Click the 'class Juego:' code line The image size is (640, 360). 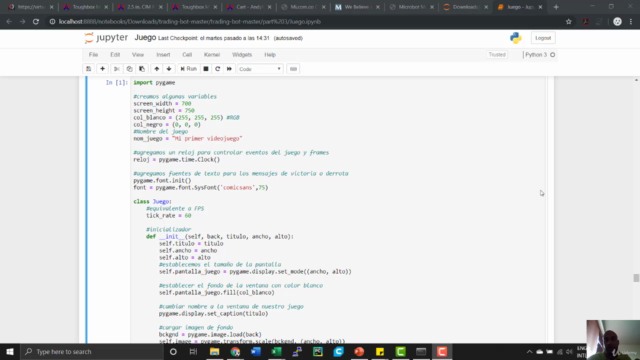tap(153, 202)
